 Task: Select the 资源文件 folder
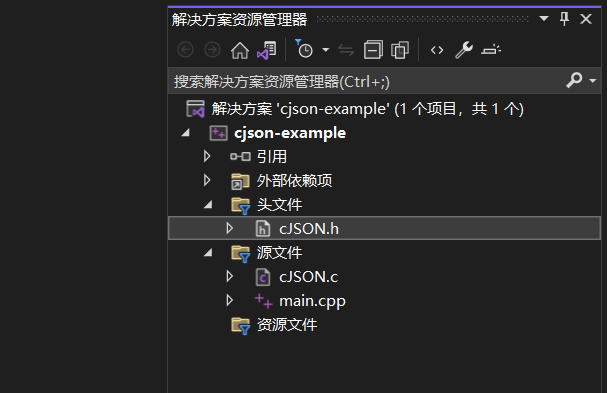[287, 325]
